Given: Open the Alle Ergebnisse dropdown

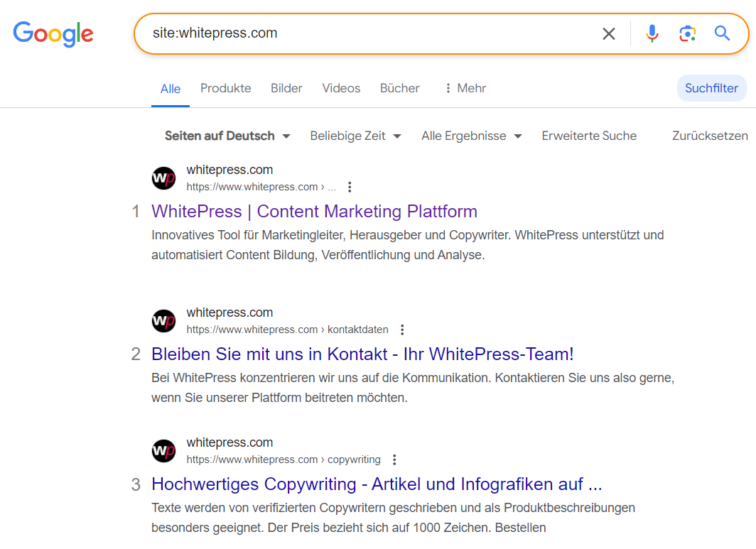Looking at the screenshot, I should pos(472,136).
